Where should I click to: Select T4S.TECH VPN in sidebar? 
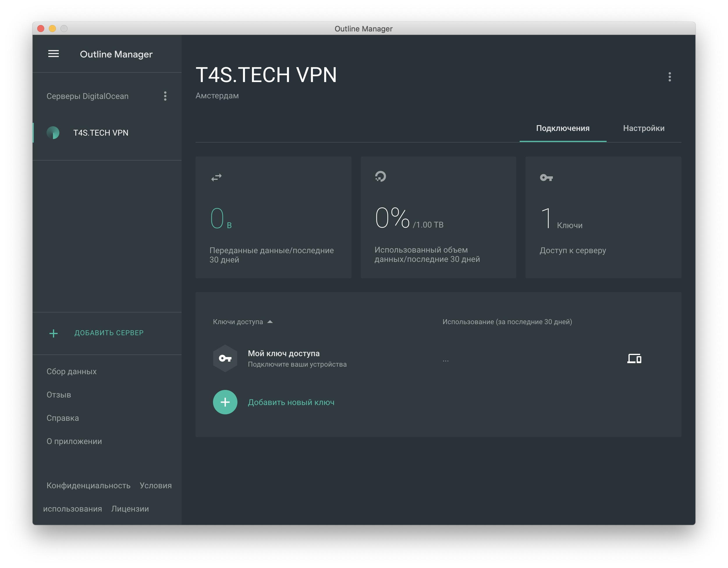[107, 133]
